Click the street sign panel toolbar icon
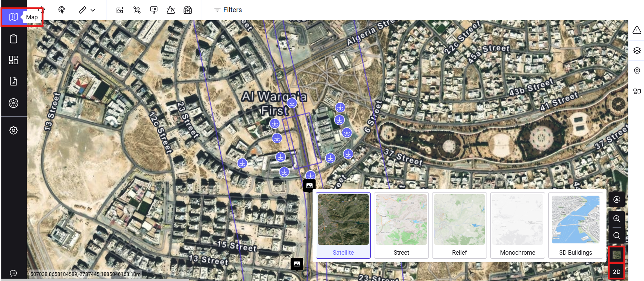The height and width of the screenshot is (281, 644). pos(154,10)
